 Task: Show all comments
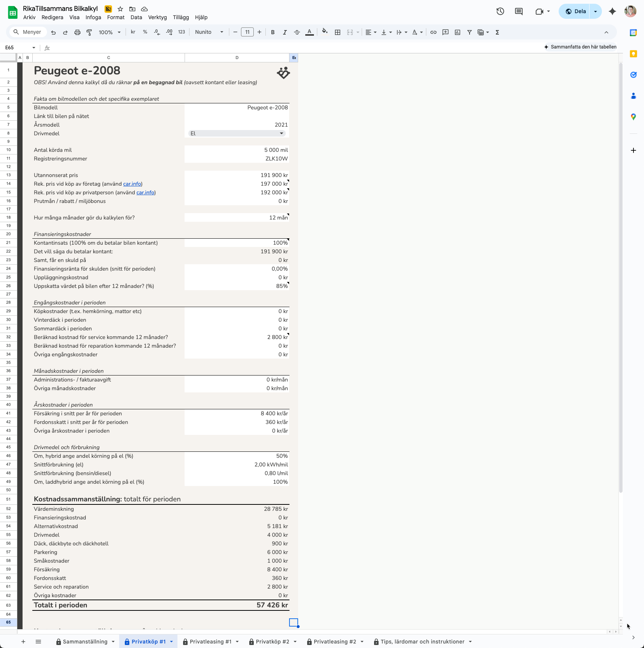(519, 11)
